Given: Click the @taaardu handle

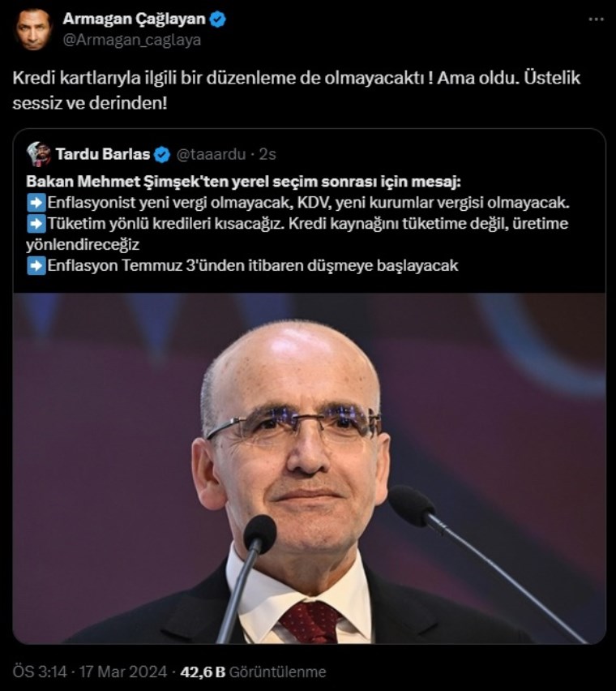Looking at the screenshot, I should [x=211, y=154].
